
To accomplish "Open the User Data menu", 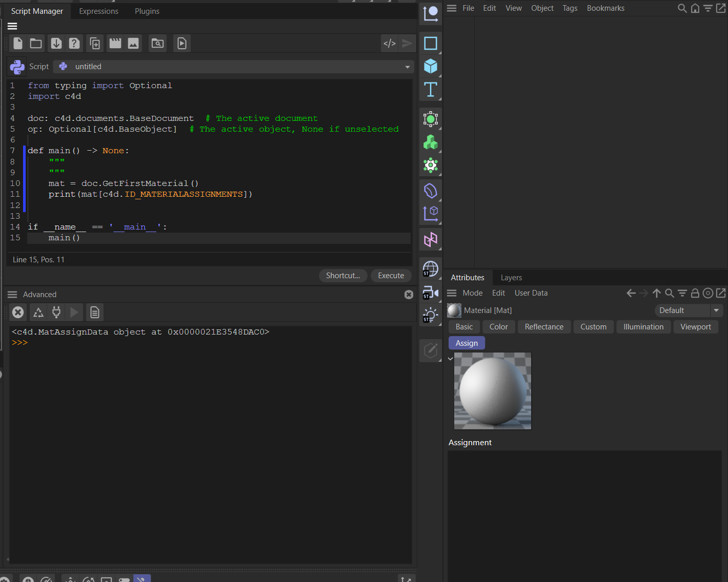I will [531, 293].
